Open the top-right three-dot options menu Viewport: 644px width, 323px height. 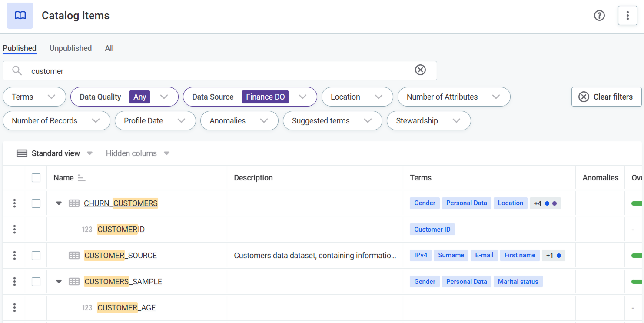(x=627, y=16)
